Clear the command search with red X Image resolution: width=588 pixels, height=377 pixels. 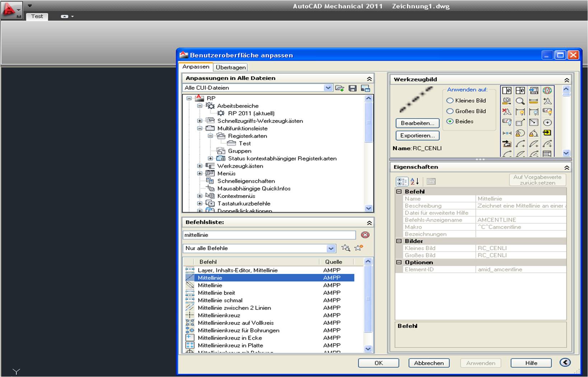coord(365,235)
